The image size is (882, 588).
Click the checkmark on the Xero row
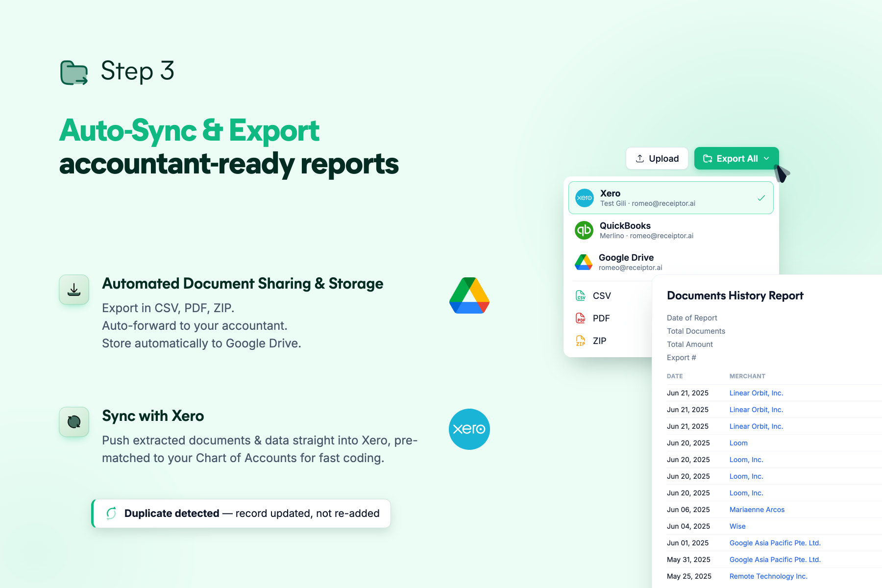(x=761, y=198)
